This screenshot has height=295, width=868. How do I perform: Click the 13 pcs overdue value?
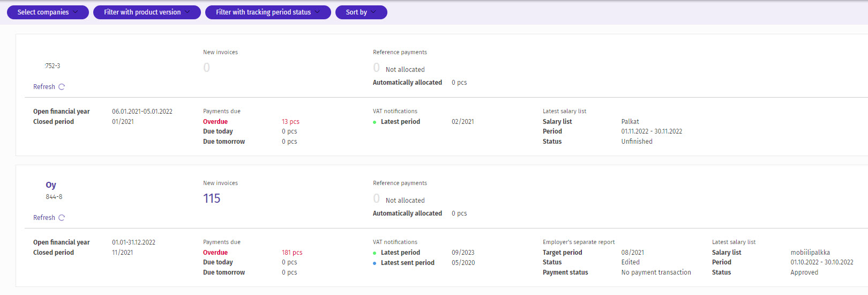290,122
